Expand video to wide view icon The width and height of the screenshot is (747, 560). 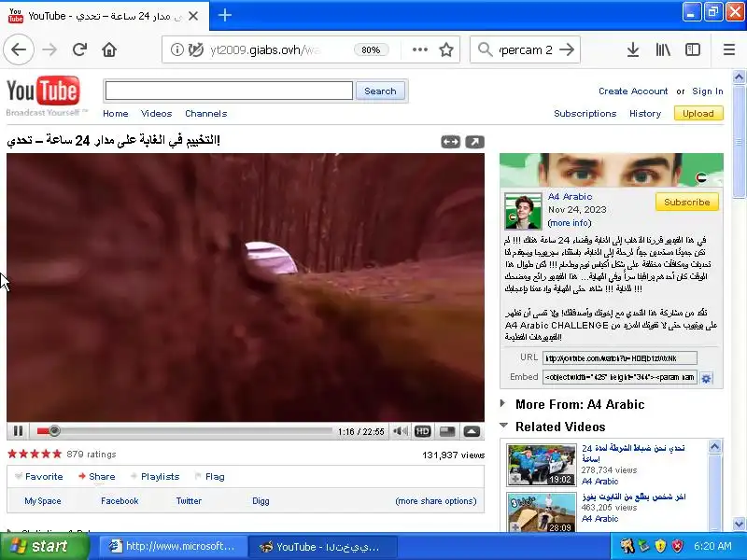450,142
